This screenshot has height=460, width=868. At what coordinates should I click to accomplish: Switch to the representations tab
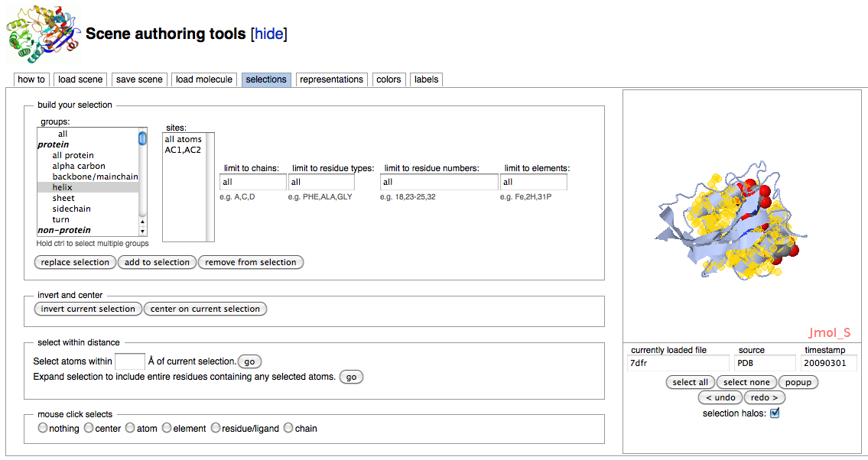tap(331, 79)
